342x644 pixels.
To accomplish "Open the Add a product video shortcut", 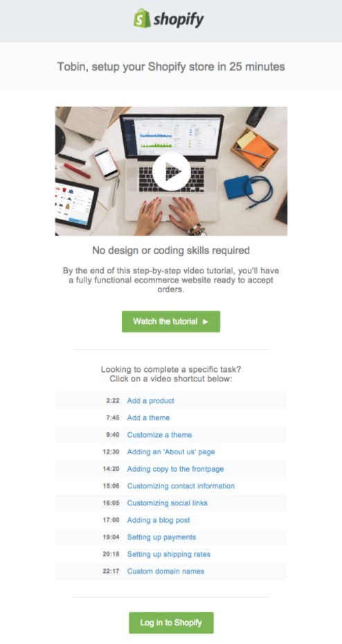I will click(151, 401).
